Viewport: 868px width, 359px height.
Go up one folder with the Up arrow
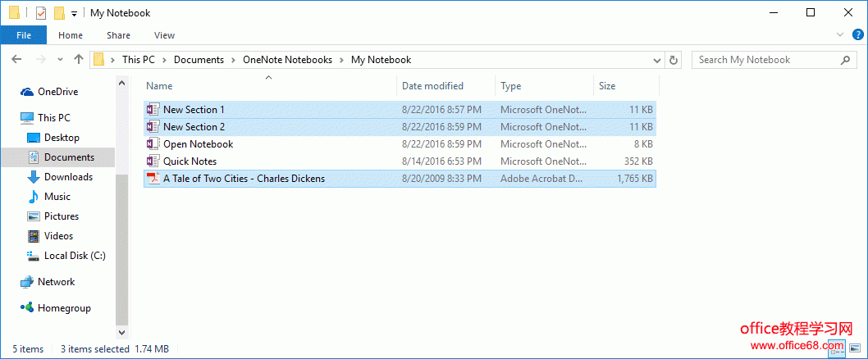coord(79,60)
